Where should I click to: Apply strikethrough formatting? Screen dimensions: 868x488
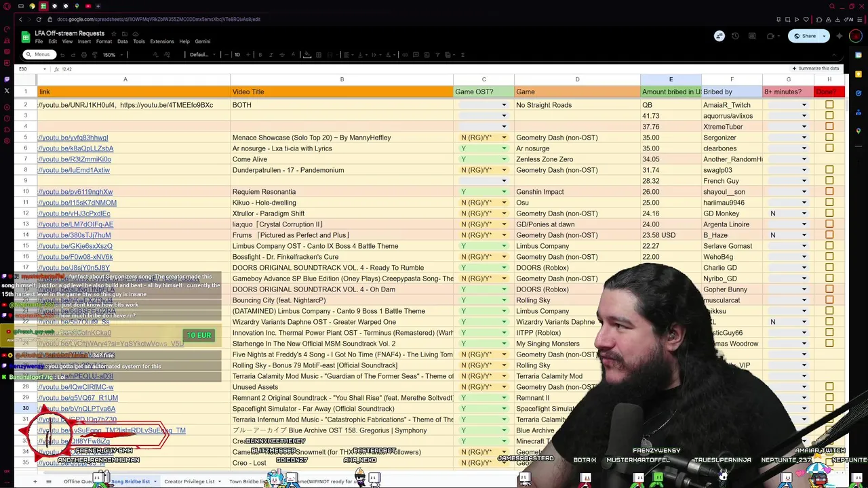click(282, 55)
